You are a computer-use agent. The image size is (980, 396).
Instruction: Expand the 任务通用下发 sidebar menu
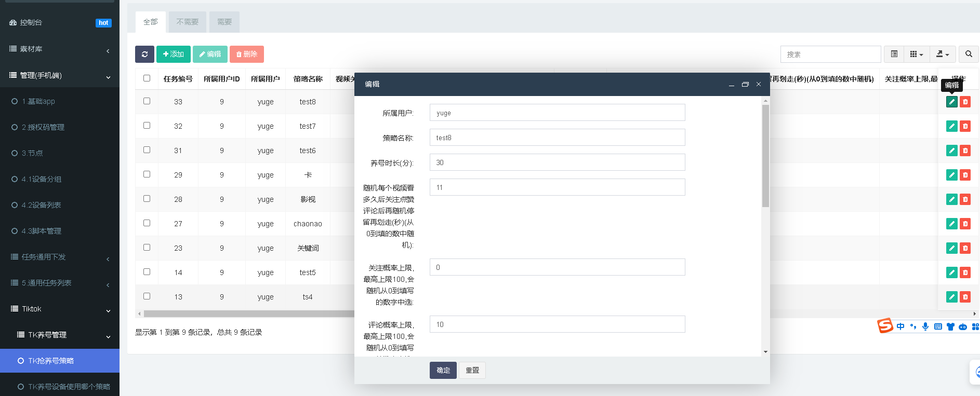click(x=60, y=257)
